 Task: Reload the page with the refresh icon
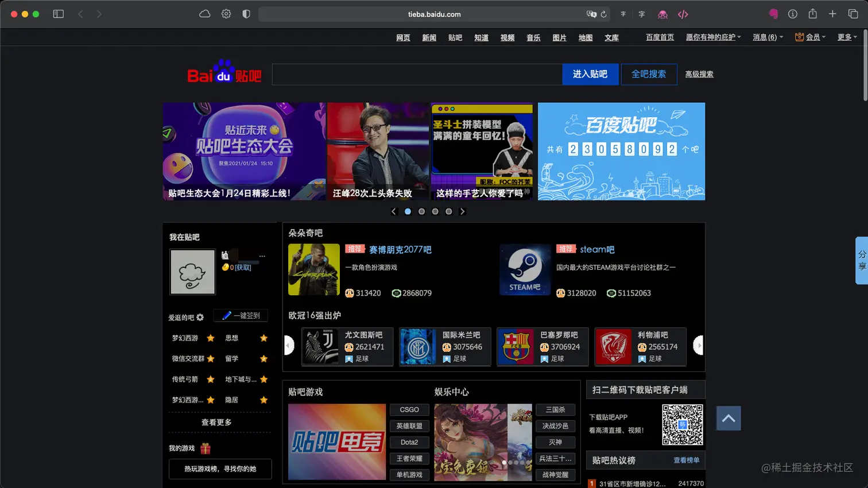(604, 14)
